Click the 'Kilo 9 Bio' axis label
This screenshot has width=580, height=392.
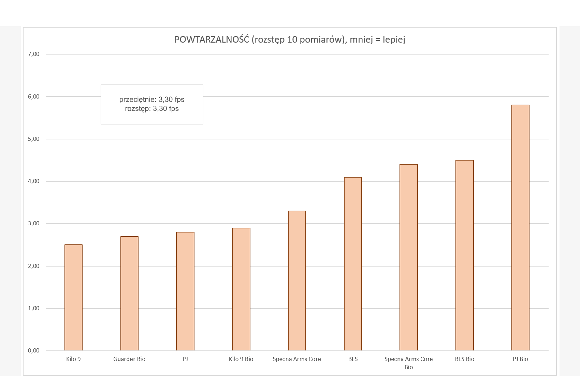(241, 359)
